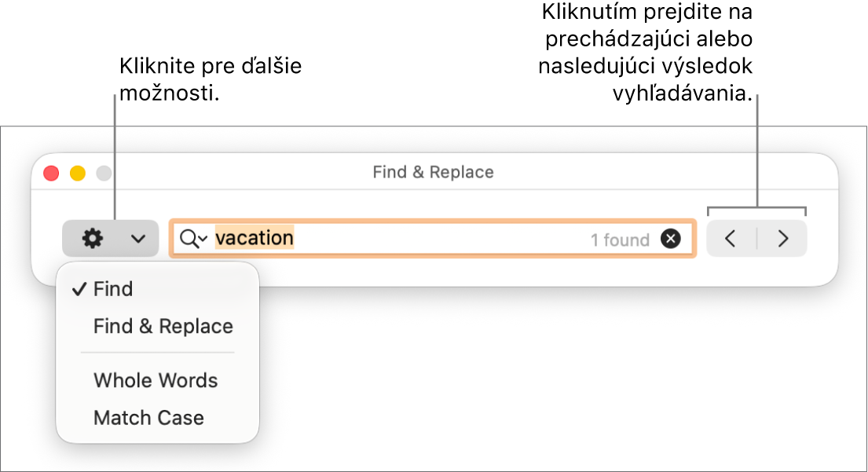Open the small arrow beside the magnifier
Viewport: 868px width, 472px height.
click(203, 240)
